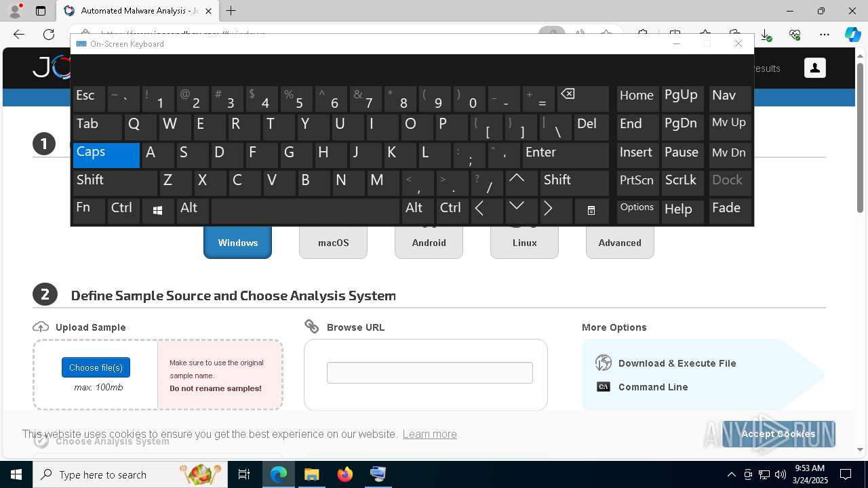
Task: Toggle the left Ctrl key
Action: tap(123, 211)
